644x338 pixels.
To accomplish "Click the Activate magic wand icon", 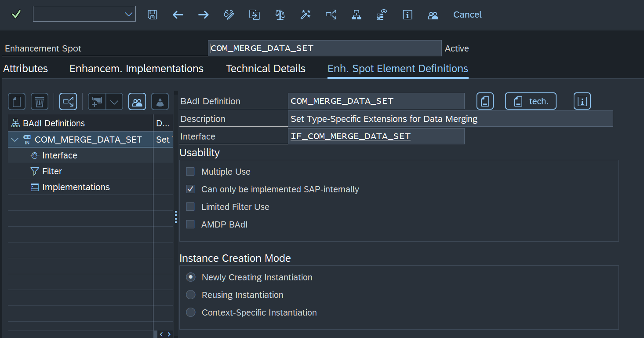I will (x=306, y=15).
